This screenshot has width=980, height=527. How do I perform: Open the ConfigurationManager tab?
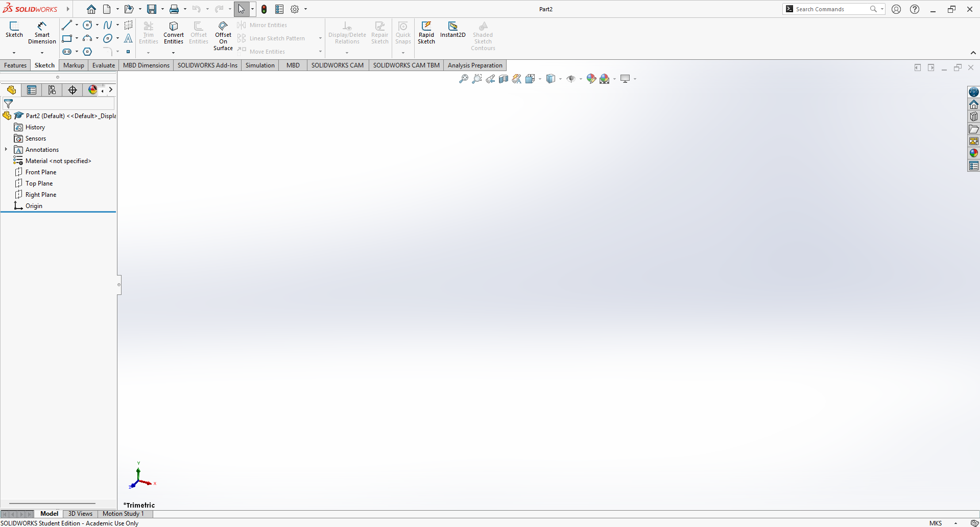point(52,90)
